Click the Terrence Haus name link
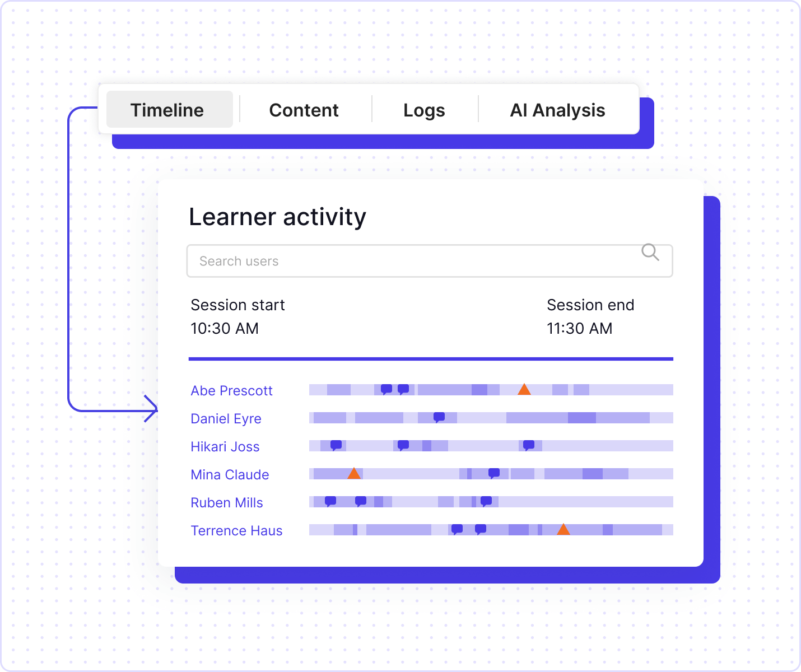The width and height of the screenshot is (801, 672). pyautogui.click(x=236, y=530)
